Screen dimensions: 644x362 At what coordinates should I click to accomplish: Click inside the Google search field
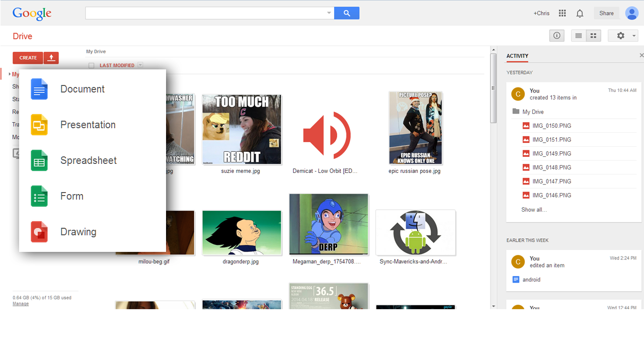(206, 13)
